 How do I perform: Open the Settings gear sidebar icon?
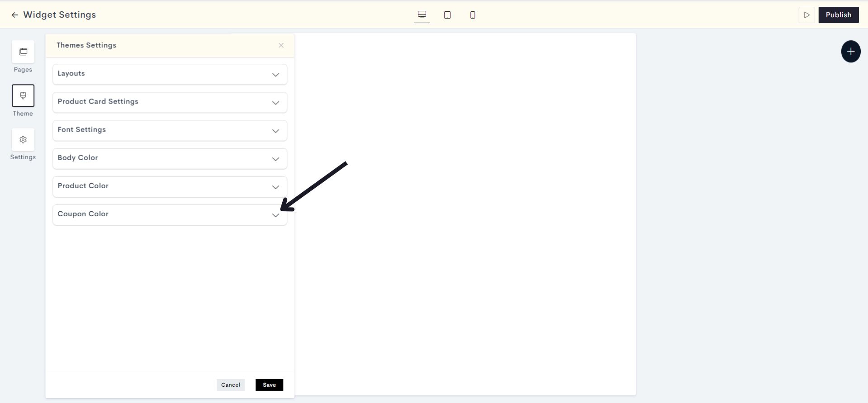(23, 140)
